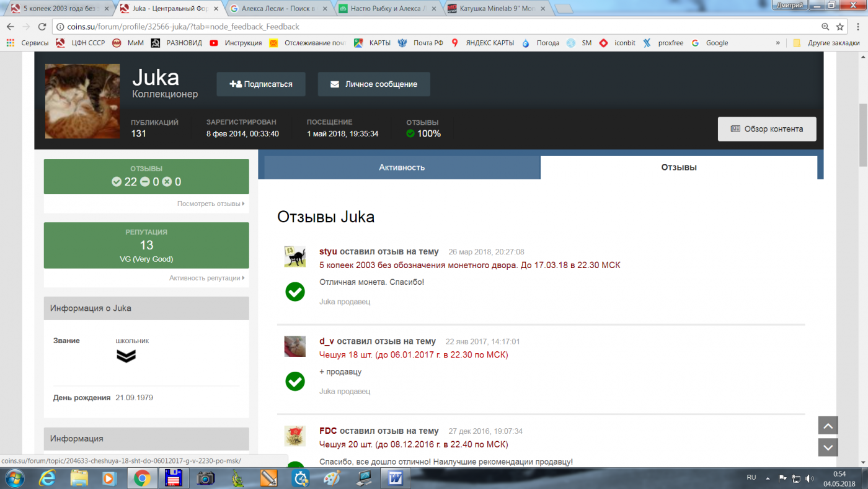Click the Личное сообщение button
Screen dimensions: 868x489
374,84
